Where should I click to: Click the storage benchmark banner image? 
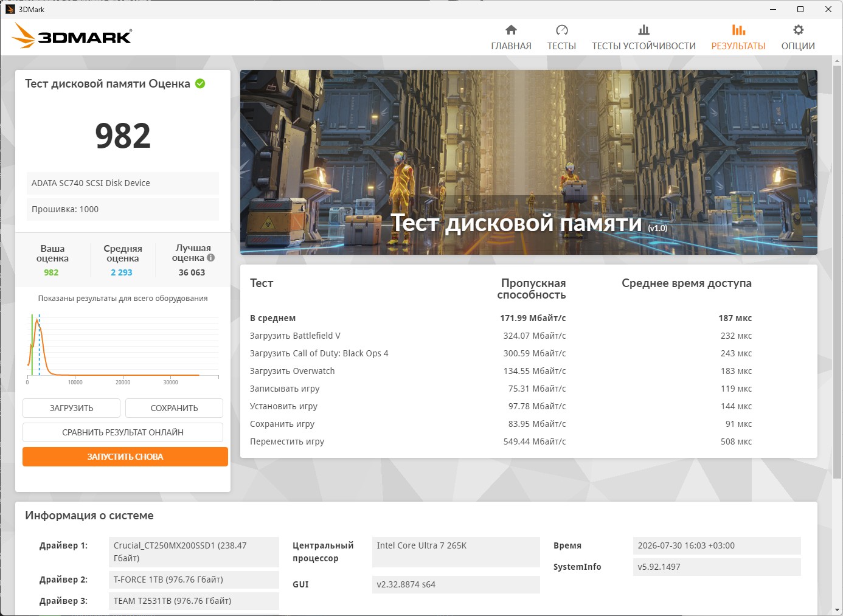point(529,162)
